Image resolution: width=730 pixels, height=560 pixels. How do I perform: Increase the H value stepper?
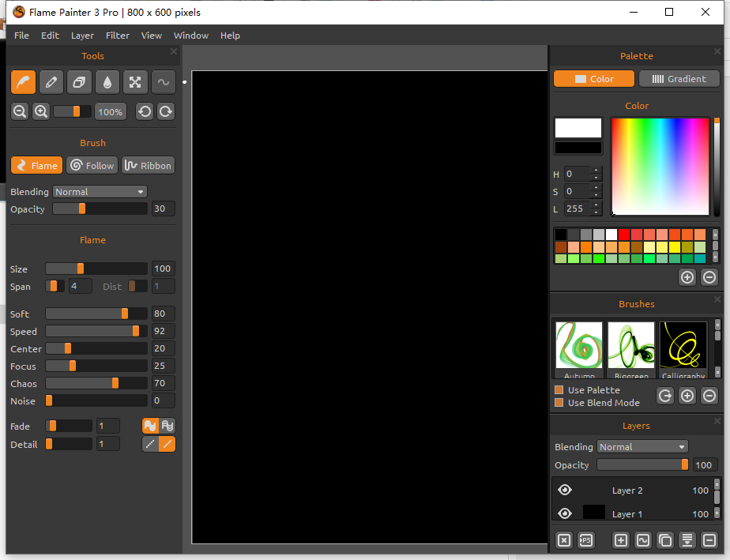(x=596, y=171)
